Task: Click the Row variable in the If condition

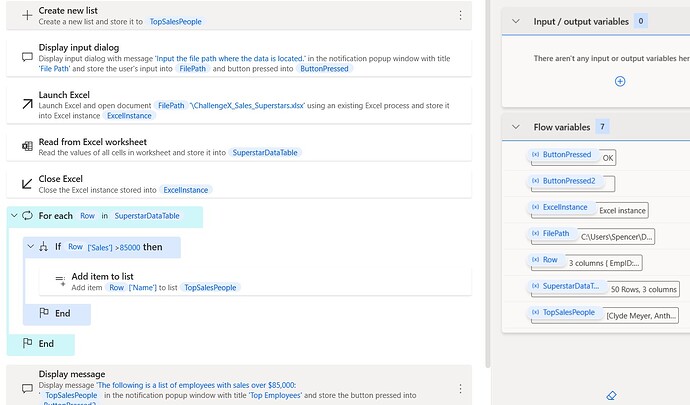Action: tap(75, 247)
